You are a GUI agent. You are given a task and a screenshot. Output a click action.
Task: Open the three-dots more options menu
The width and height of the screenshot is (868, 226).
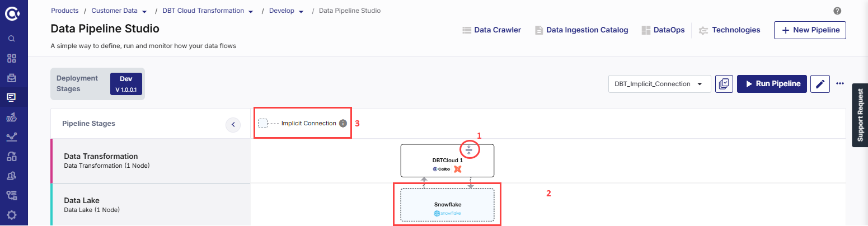coord(839,84)
